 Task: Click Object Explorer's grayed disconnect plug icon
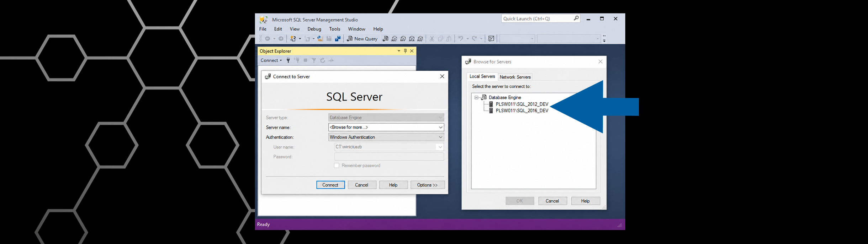click(x=297, y=60)
